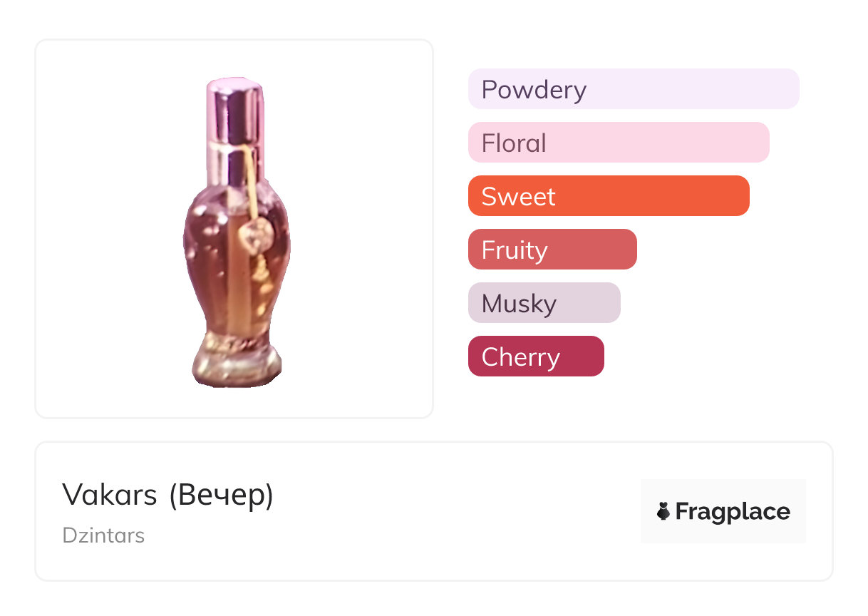The height and width of the screenshot is (616, 868).
Task: Click the Fragplace bottle icon in logo
Action: (x=663, y=511)
